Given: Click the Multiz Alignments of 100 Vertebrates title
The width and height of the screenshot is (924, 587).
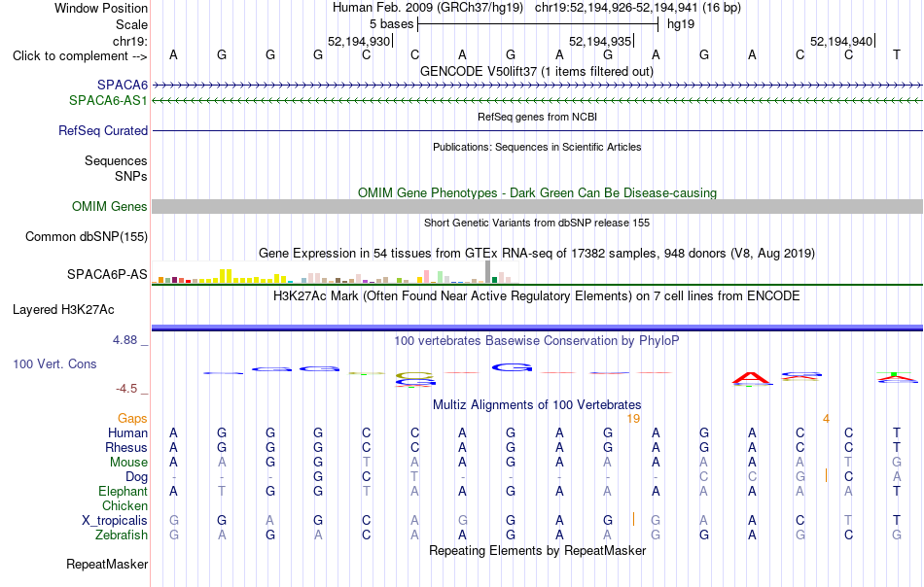Looking at the screenshot, I should point(537,404).
